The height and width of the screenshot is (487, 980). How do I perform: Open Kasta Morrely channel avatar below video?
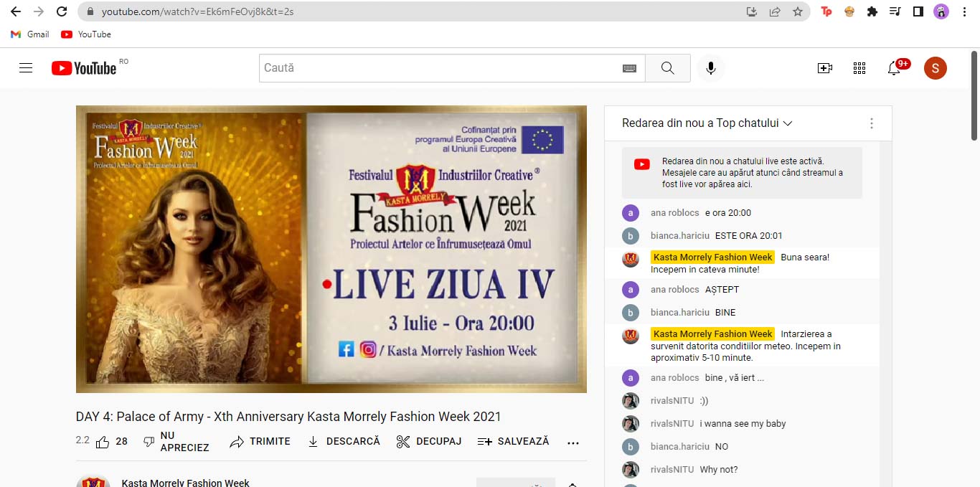tap(93, 482)
